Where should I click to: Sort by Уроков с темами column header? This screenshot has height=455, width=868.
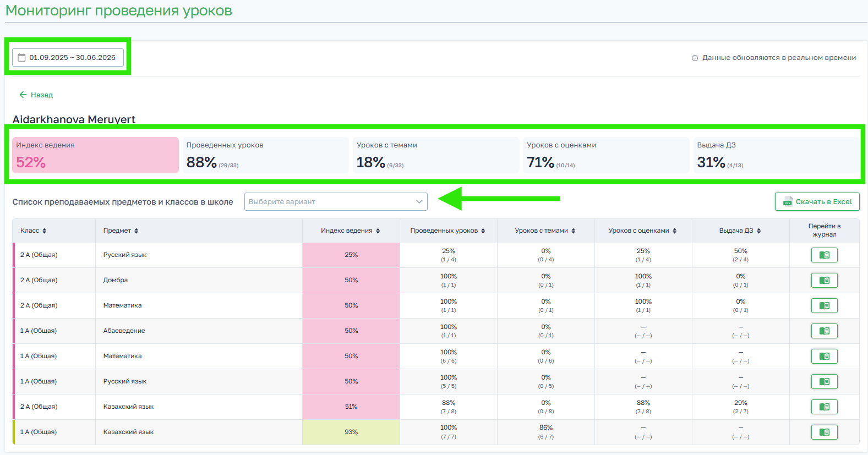545,231
